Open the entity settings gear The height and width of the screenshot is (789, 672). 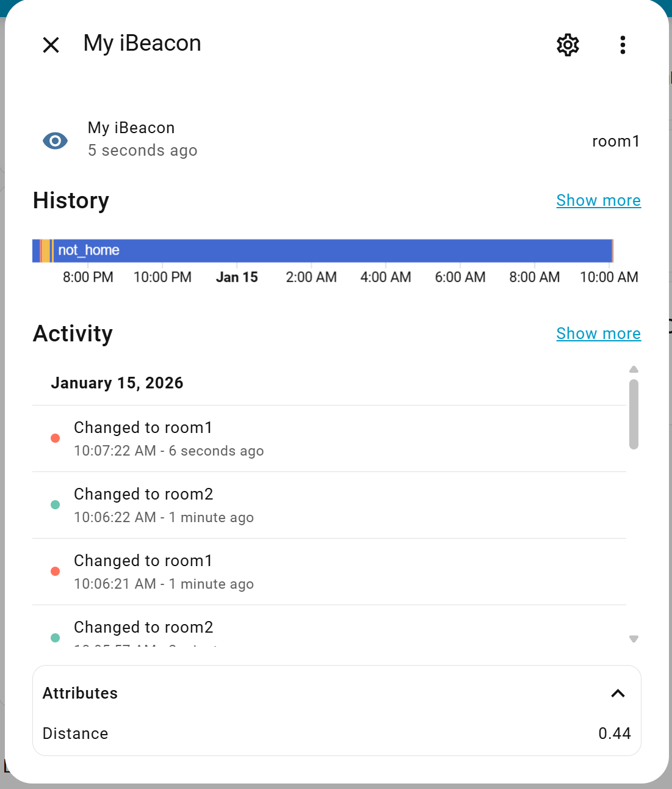pyautogui.click(x=568, y=45)
